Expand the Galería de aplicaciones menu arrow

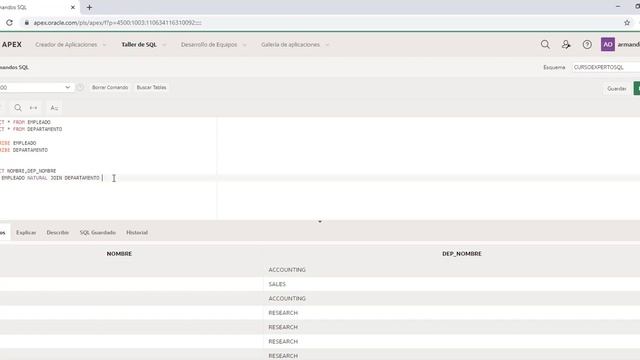[327, 45]
